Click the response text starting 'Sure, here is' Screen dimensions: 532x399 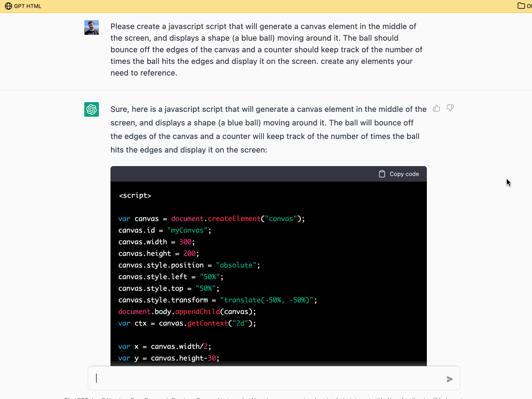coord(268,129)
